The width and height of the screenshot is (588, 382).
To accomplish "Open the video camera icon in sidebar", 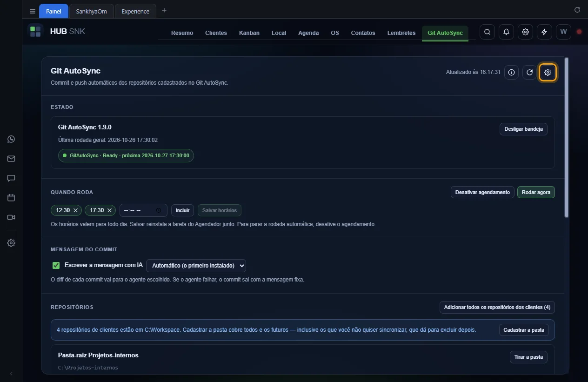I will [x=11, y=217].
